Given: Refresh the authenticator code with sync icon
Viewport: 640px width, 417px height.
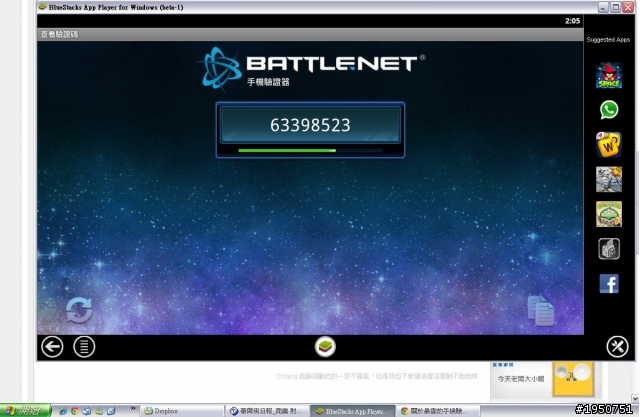Looking at the screenshot, I should tap(79, 310).
